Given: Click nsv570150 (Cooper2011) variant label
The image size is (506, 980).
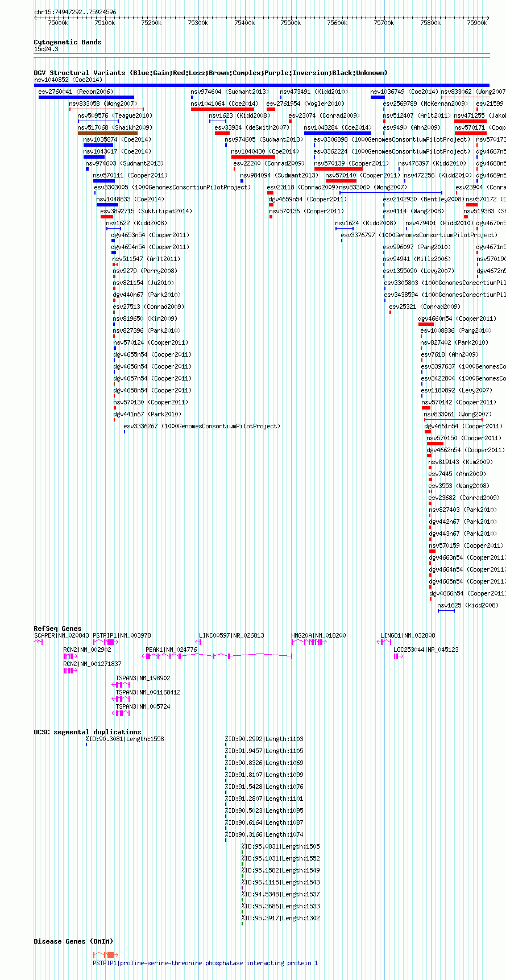Looking at the screenshot, I should (x=464, y=438).
